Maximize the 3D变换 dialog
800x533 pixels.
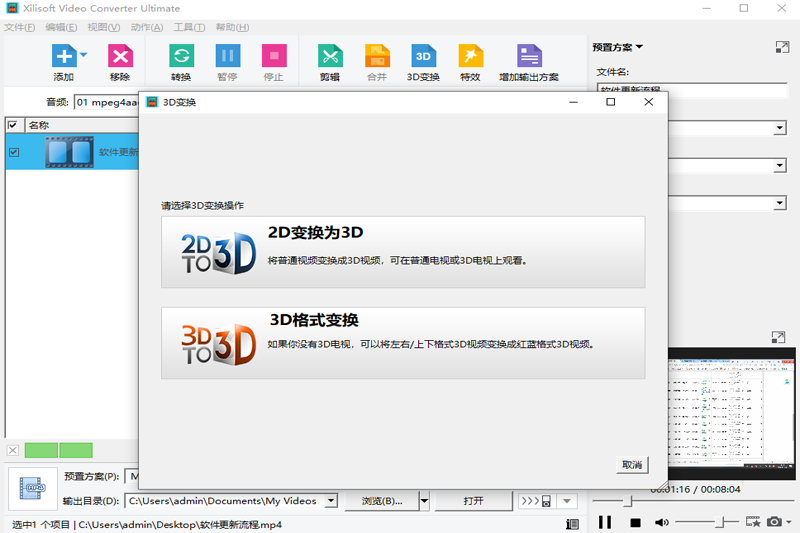click(x=611, y=102)
